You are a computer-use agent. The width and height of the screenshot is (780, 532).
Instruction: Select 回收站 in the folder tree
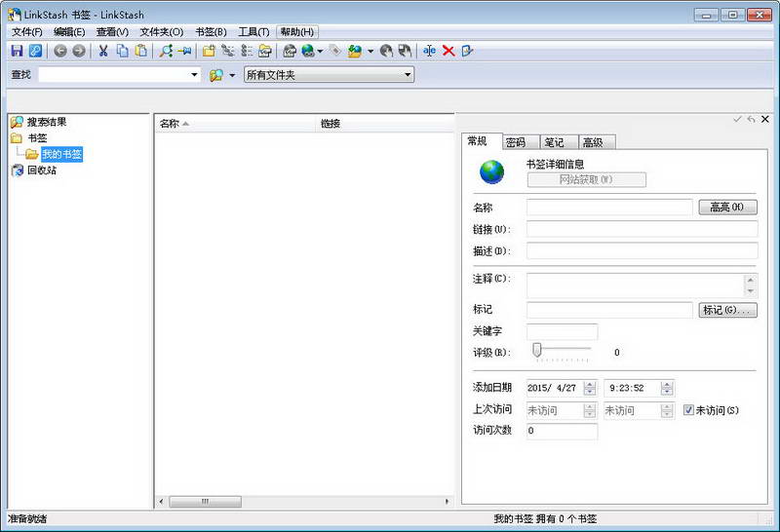(x=42, y=171)
